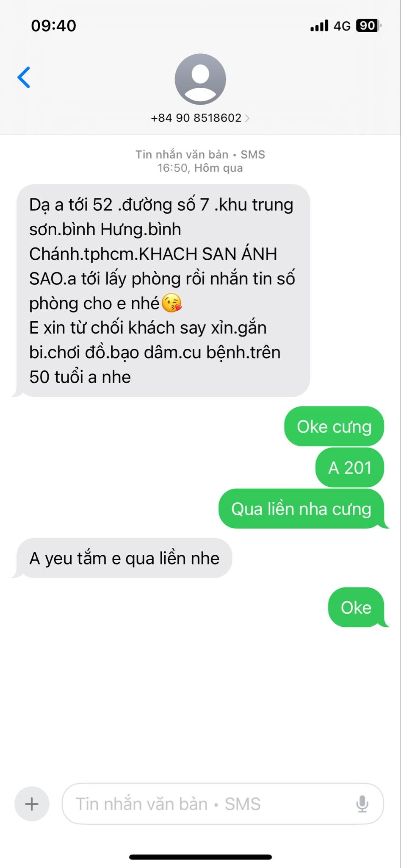Tap the kissing face emoji
This screenshot has height=868, width=401.
pos(172,303)
